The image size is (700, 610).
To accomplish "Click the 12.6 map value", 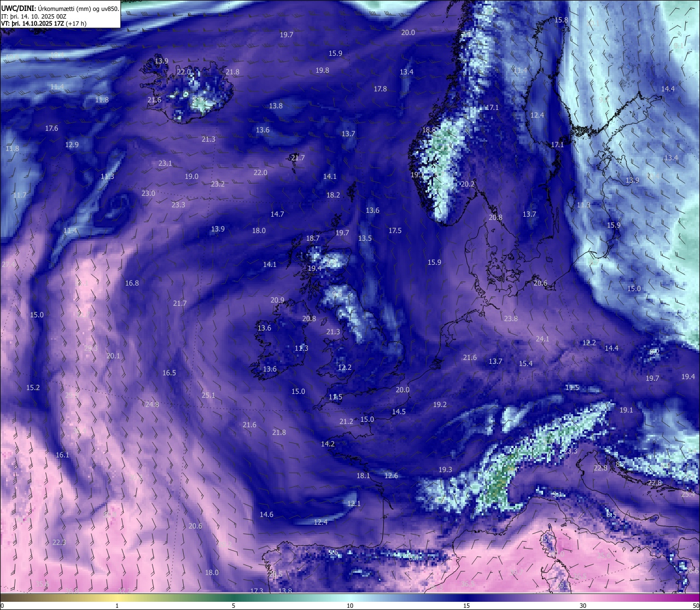I will [391, 476].
